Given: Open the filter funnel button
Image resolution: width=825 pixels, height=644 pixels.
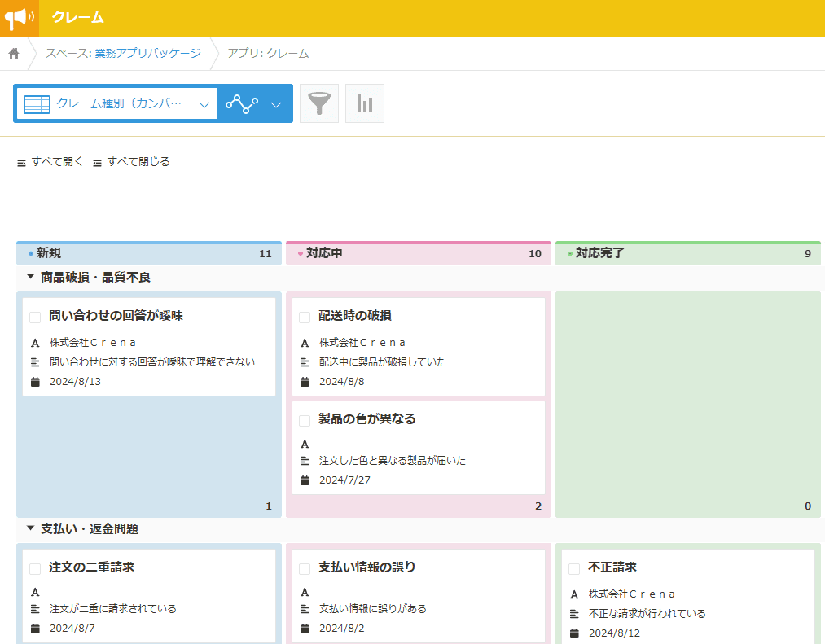Looking at the screenshot, I should pyautogui.click(x=319, y=103).
